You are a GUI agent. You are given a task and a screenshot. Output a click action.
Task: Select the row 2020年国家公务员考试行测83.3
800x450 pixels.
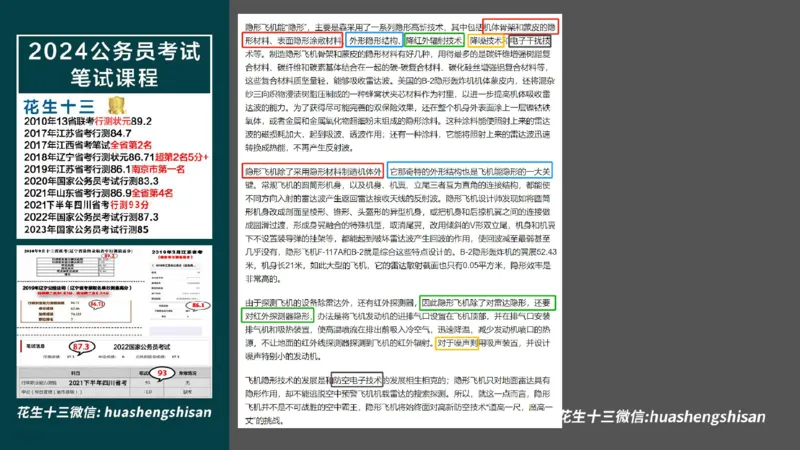[91, 181]
